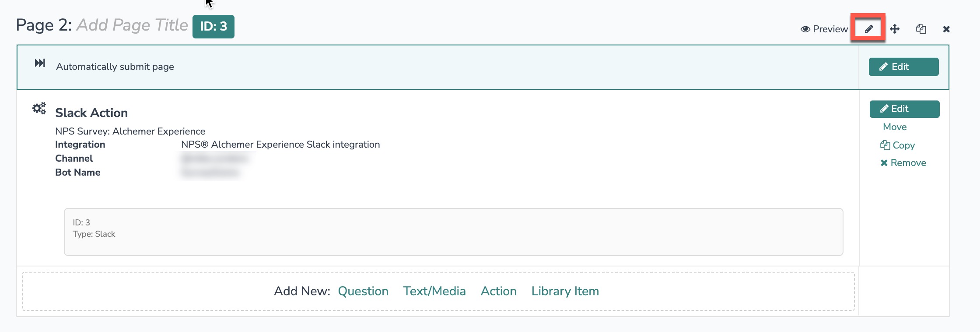This screenshot has height=332, width=980.
Task: Add a new Question
Action: 363,291
